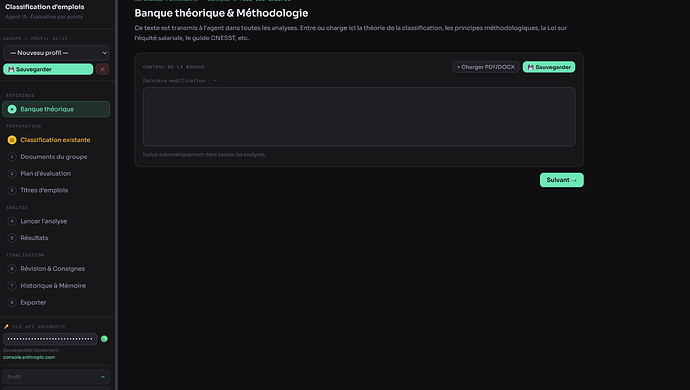Image resolution: width=690 pixels, height=390 pixels.
Task: Click the Banque théorique & Méthodologie heading
Action: [x=221, y=13]
